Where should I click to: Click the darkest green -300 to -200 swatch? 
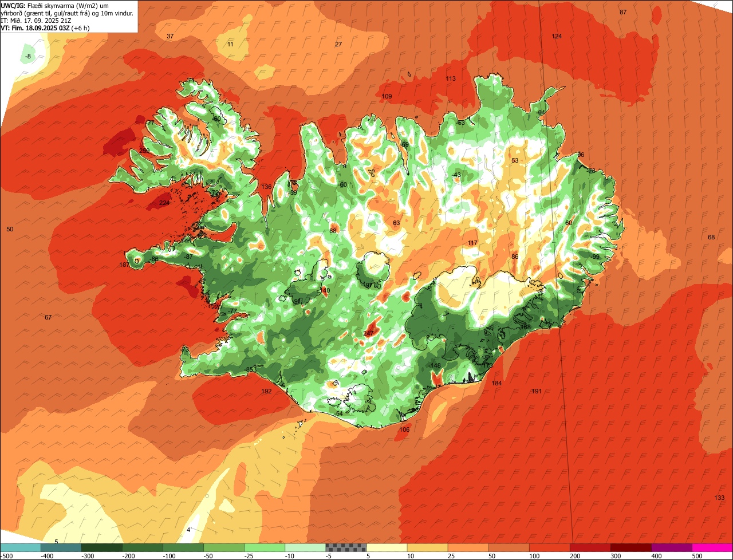click(x=103, y=547)
